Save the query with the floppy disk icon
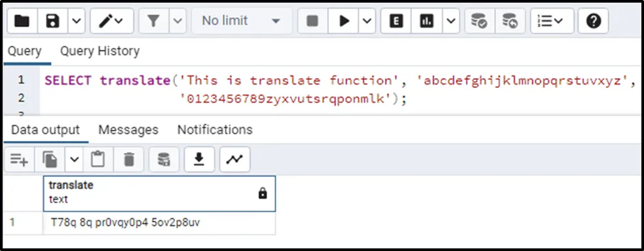The image size is (644, 251). (x=52, y=21)
